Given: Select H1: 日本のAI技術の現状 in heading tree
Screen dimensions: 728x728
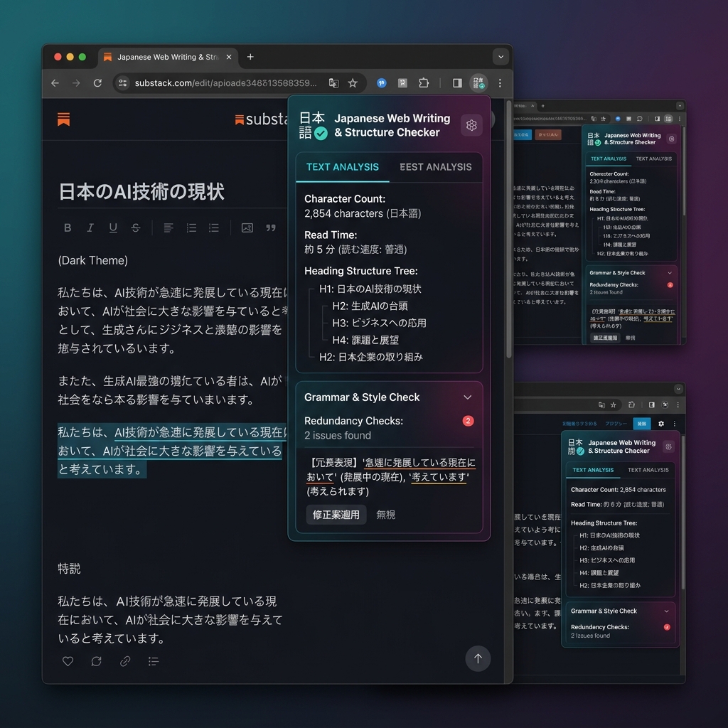Looking at the screenshot, I should [370, 289].
